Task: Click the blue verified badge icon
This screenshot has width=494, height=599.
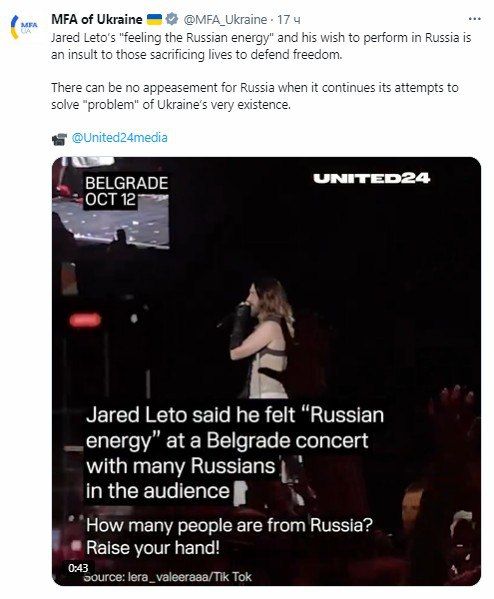Action: (172, 19)
